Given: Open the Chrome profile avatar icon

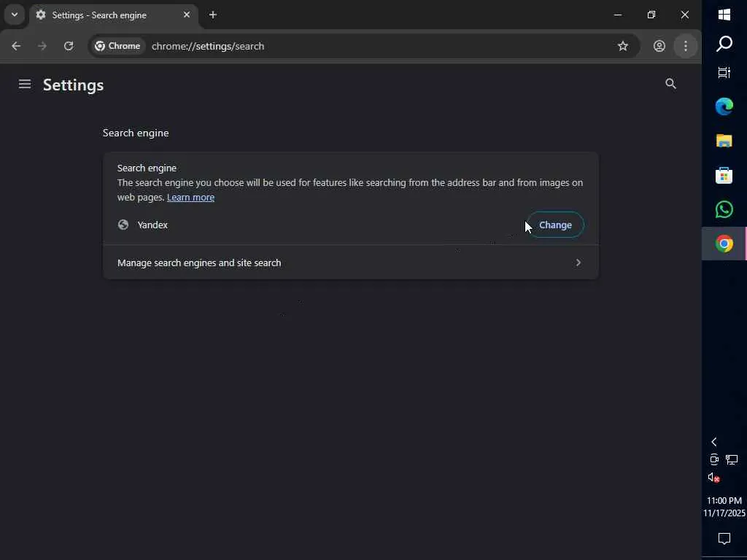Looking at the screenshot, I should tap(659, 46).
